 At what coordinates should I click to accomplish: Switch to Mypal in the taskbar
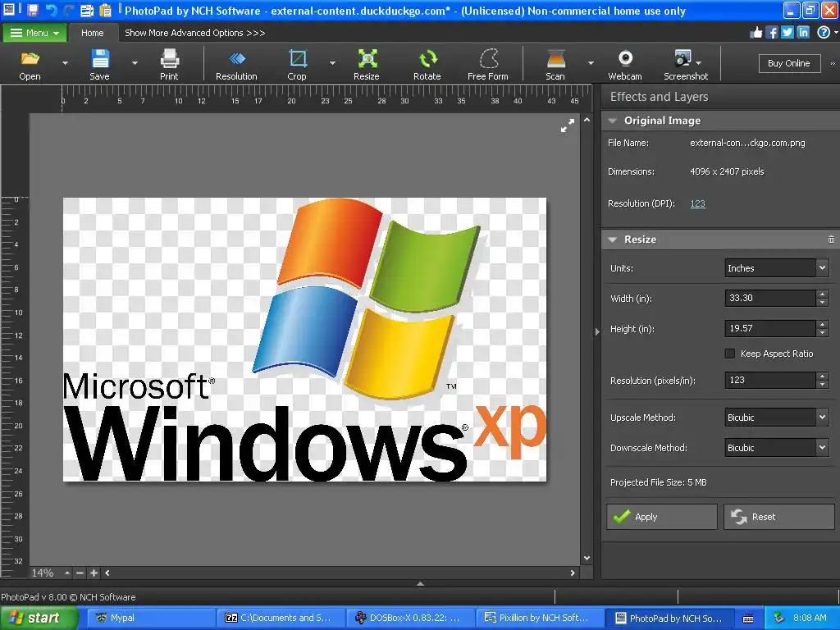(150, 618)
